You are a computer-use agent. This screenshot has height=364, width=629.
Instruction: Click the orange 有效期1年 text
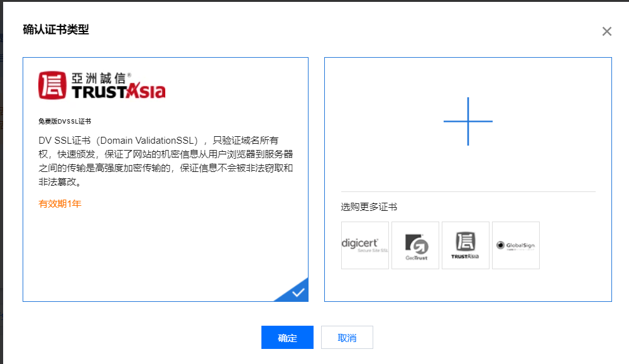point(60,204)
